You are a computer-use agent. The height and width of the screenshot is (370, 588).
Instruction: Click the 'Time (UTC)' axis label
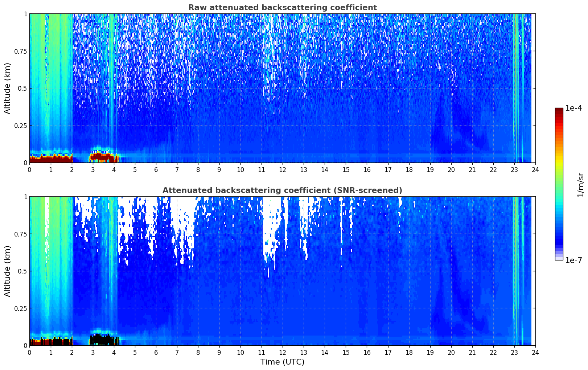point(282,362)
